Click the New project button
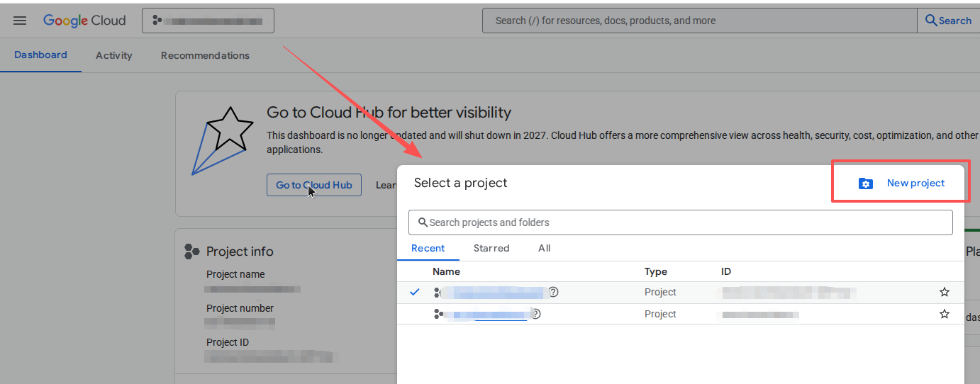 coord(901,183)
